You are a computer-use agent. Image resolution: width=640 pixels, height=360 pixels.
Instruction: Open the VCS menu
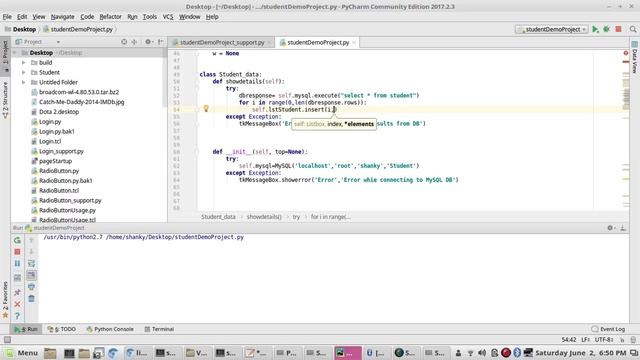point(168,17)
